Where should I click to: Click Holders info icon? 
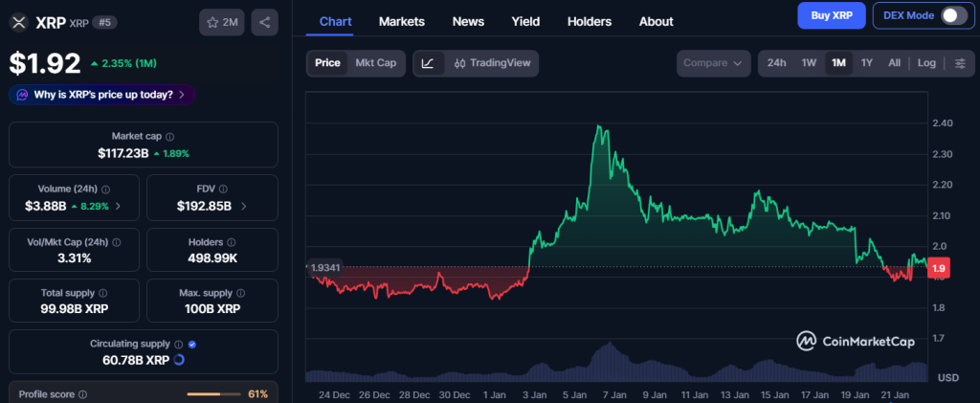tap(232, 242)
